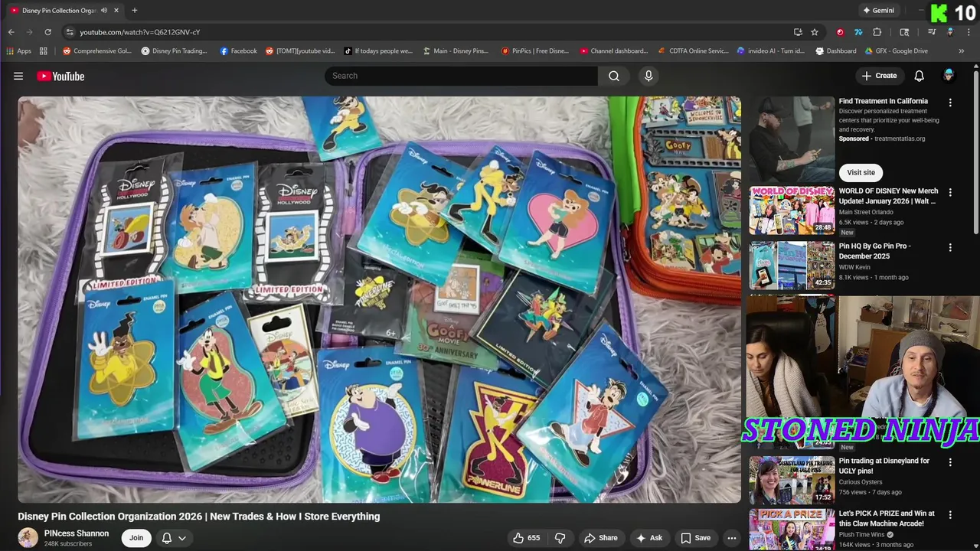
Task: Open the YouTube guide hamburger menu
Action: pyautogui.click(x=18, y=76)
